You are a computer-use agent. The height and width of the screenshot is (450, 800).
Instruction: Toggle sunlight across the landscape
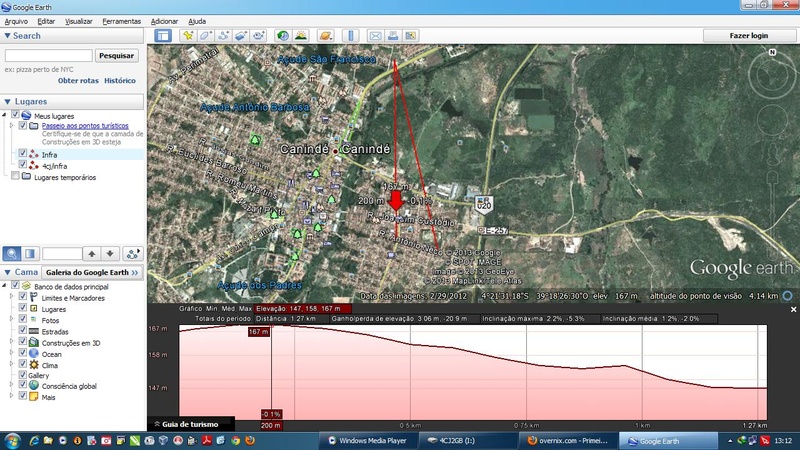pos(301,36)
